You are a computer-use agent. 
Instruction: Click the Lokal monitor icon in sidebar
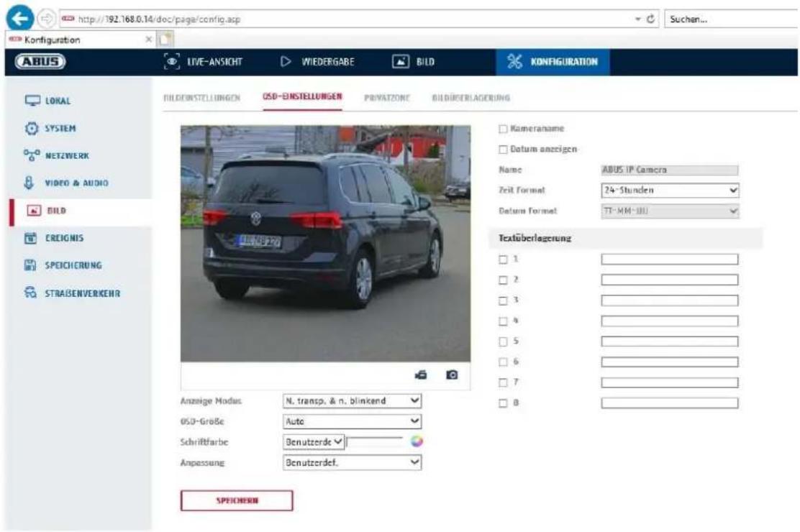(32, 101)
